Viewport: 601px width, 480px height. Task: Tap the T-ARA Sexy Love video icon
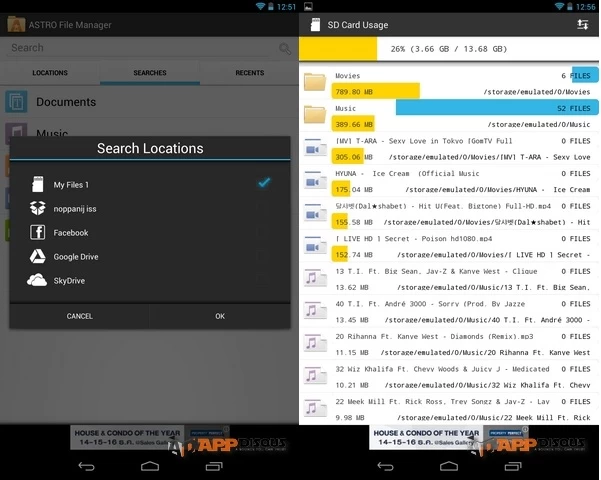(315, 148)
